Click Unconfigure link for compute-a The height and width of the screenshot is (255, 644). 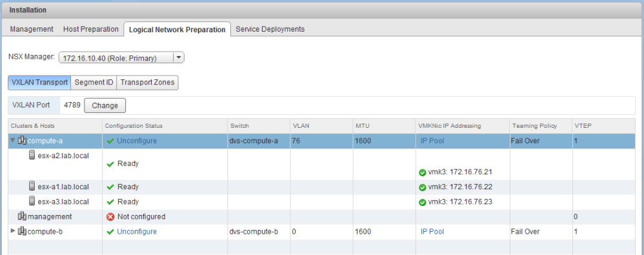click(137, 141)
